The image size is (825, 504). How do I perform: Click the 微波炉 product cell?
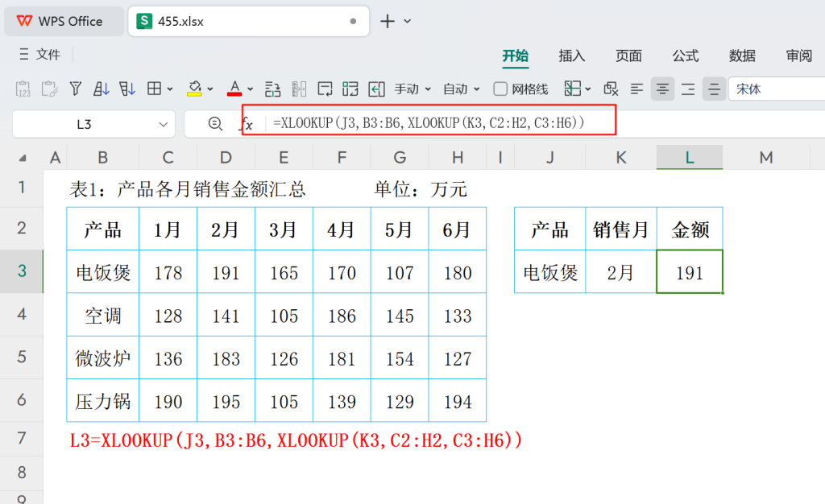[102, 358]
